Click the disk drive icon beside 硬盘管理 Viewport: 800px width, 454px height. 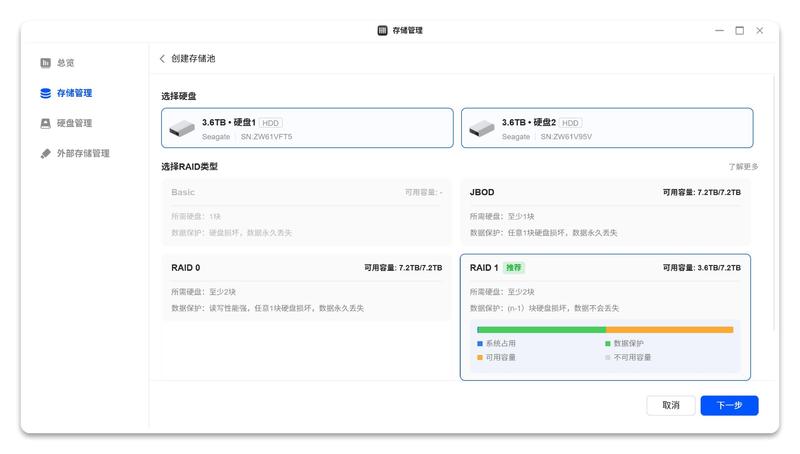click(45, 123)
